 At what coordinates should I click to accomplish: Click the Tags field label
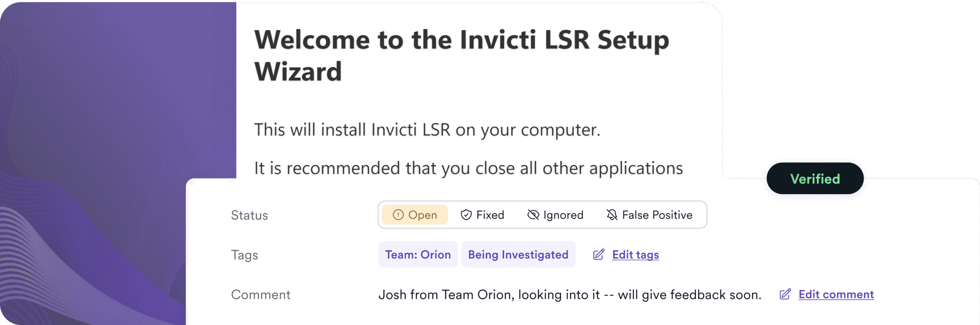244,255
